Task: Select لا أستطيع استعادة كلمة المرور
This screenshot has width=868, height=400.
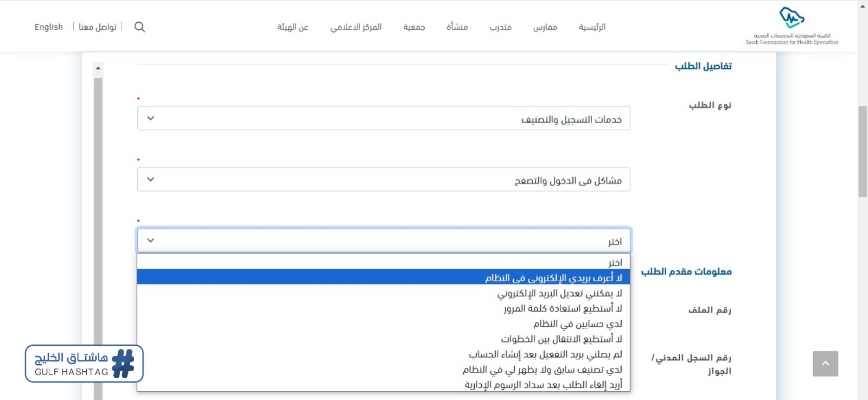Action: click(563, 308)
